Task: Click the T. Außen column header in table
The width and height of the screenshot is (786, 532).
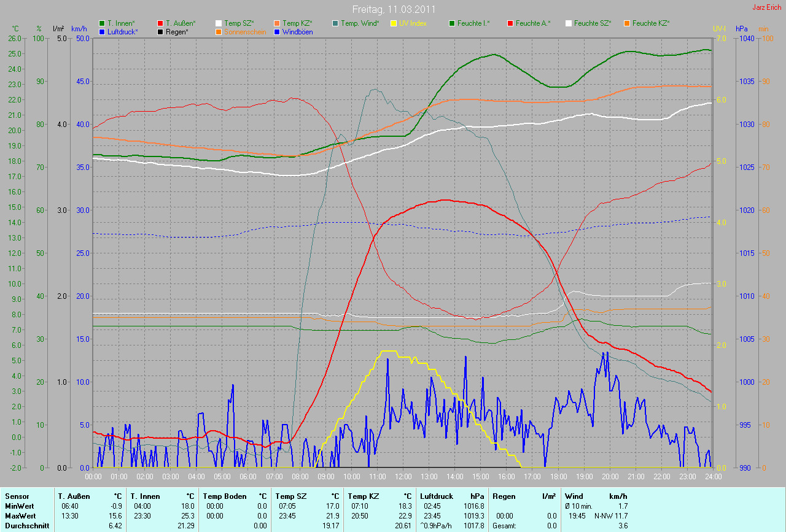Action: 74,496
